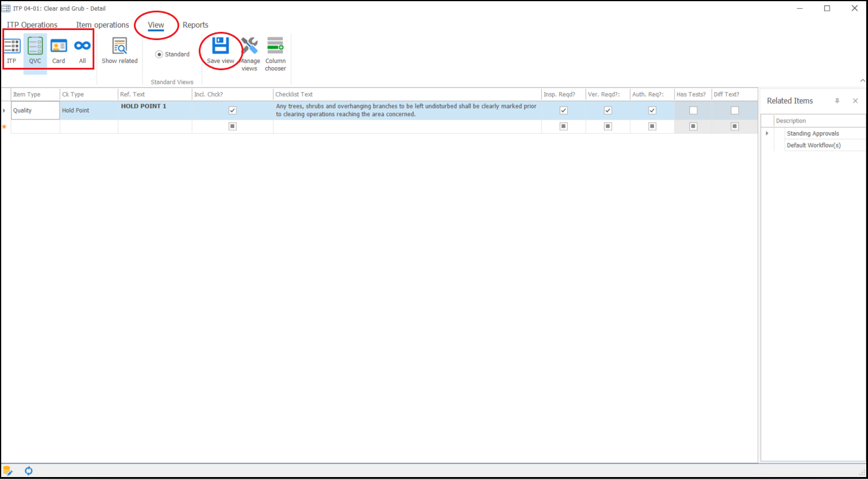This screenshot has height=480, width=868.
Task: Toggle Has Tests? for HOLD POINT 1
Action: coord(693,110)
